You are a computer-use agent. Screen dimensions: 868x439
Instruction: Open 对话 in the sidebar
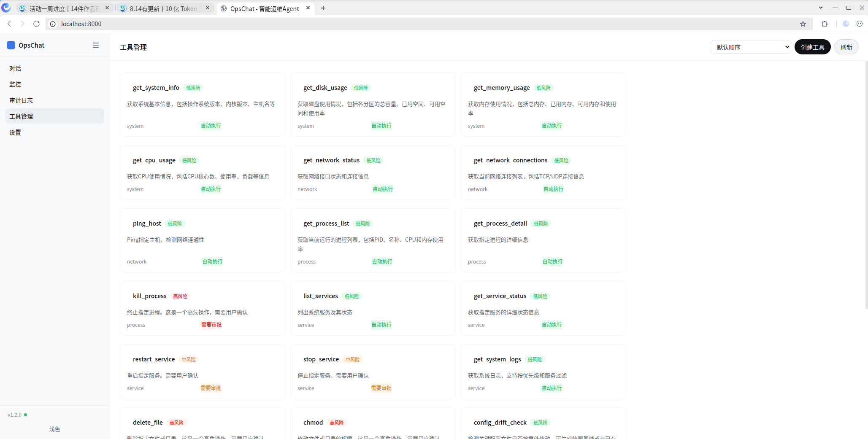coord(54,68)
